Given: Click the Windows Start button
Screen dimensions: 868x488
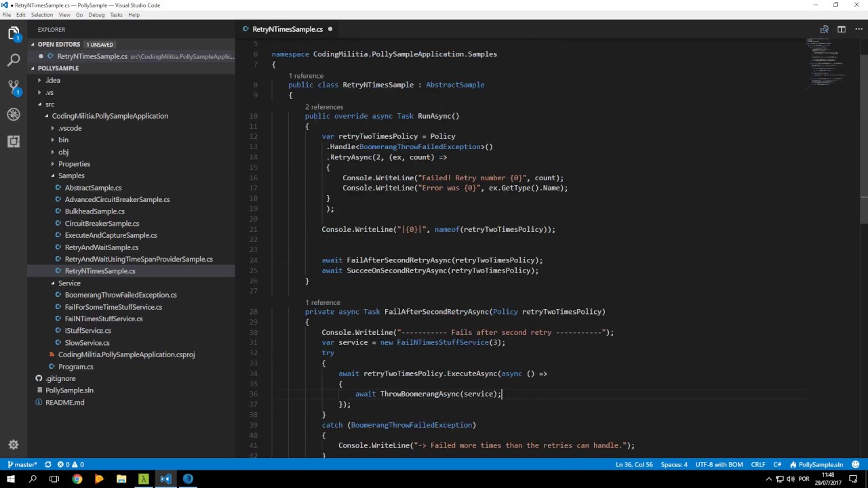Looking at the screenshot, I should pos(10,479).
